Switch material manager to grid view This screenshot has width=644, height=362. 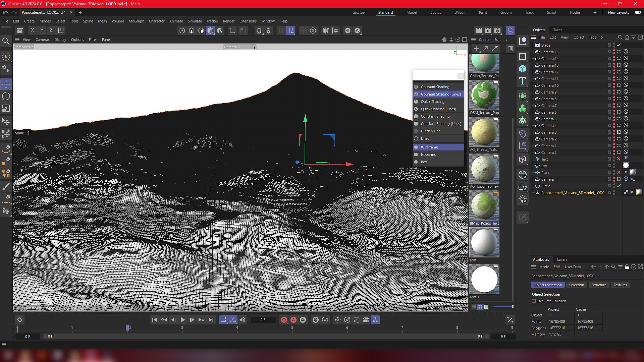[x=480, y=307]
